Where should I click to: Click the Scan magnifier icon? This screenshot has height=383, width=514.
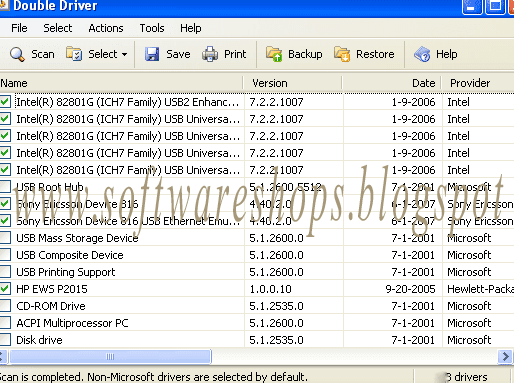tap(17, 54)
